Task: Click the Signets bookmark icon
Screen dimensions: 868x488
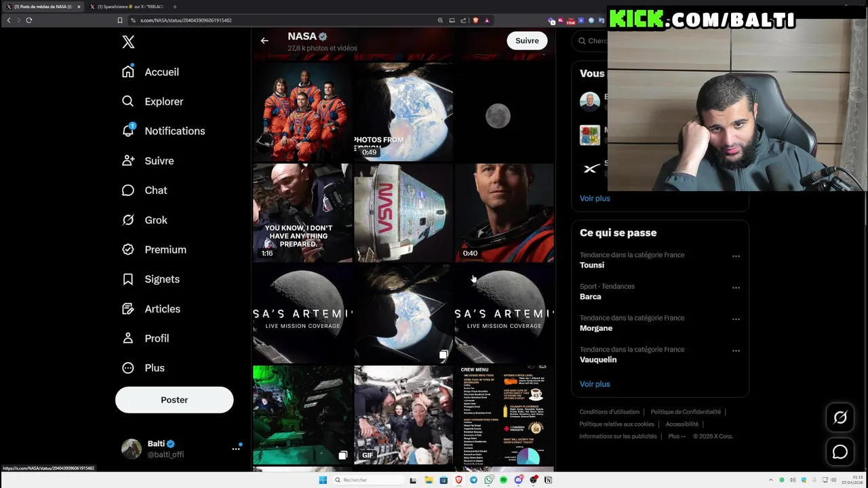Action: coord(128,279)
